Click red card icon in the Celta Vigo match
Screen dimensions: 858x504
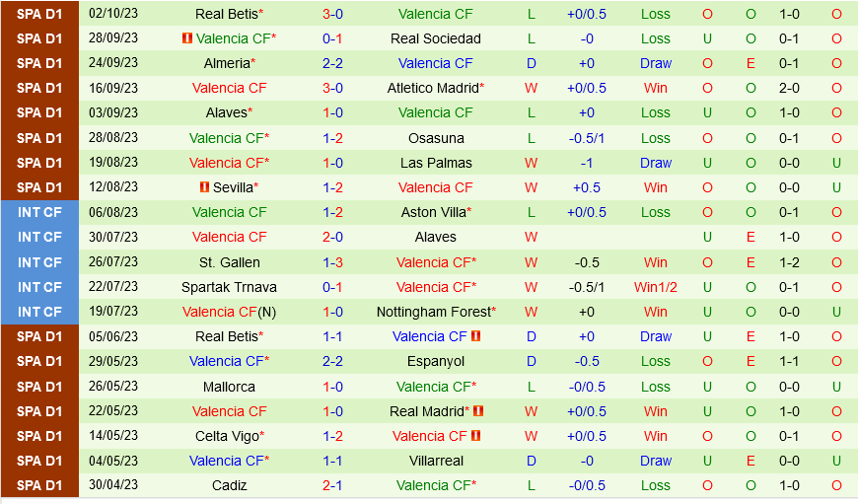(x=474, y=436)
